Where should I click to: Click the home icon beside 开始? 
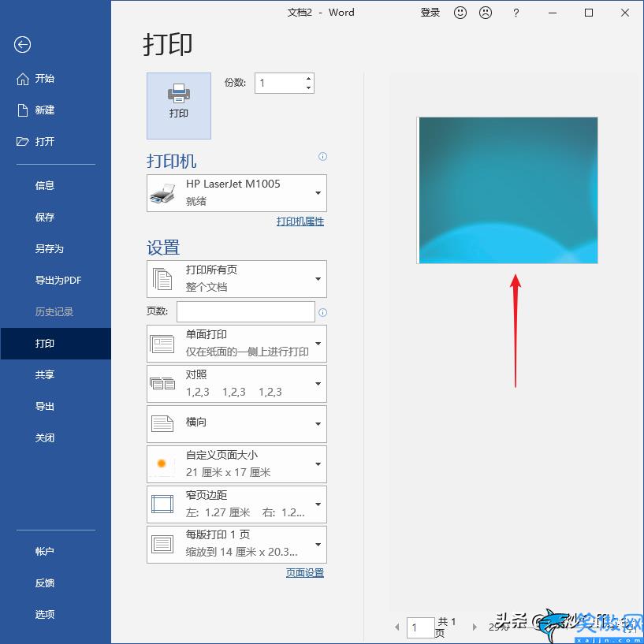pos(23,79)
